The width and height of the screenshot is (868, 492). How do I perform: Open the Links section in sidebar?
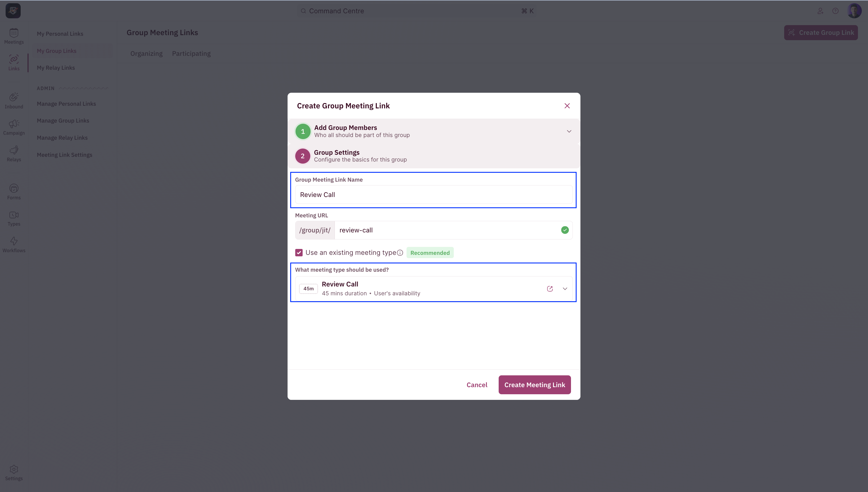14,63
